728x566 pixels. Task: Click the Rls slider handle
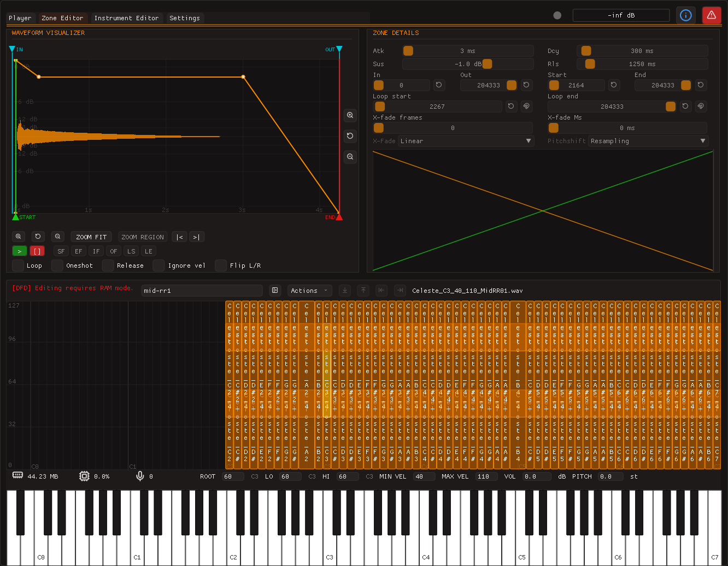(x=590, y=64)
